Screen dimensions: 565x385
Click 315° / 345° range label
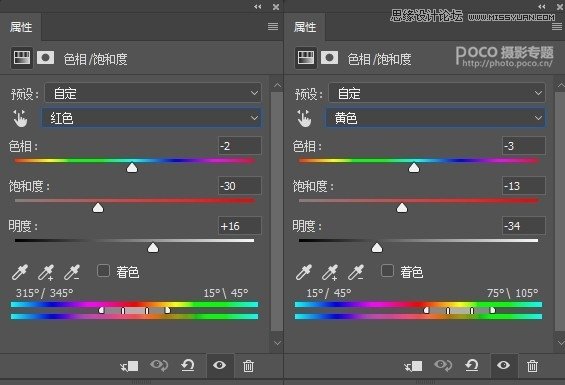pos(44,293)
